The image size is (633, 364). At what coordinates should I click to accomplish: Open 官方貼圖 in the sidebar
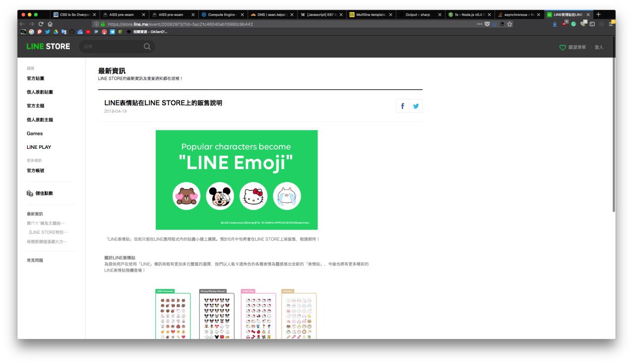click(36, 79)
